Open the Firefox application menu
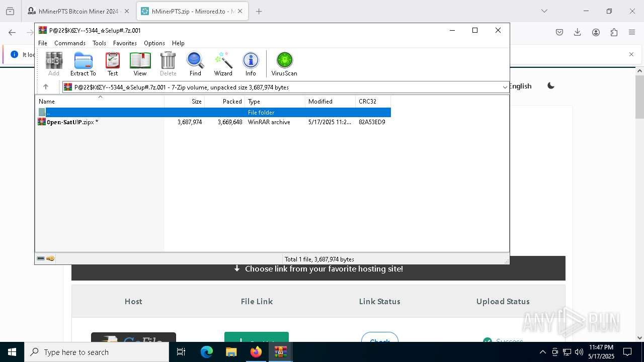Image resolution: width=644 pixels, height=362 pixels. (632, 32)
